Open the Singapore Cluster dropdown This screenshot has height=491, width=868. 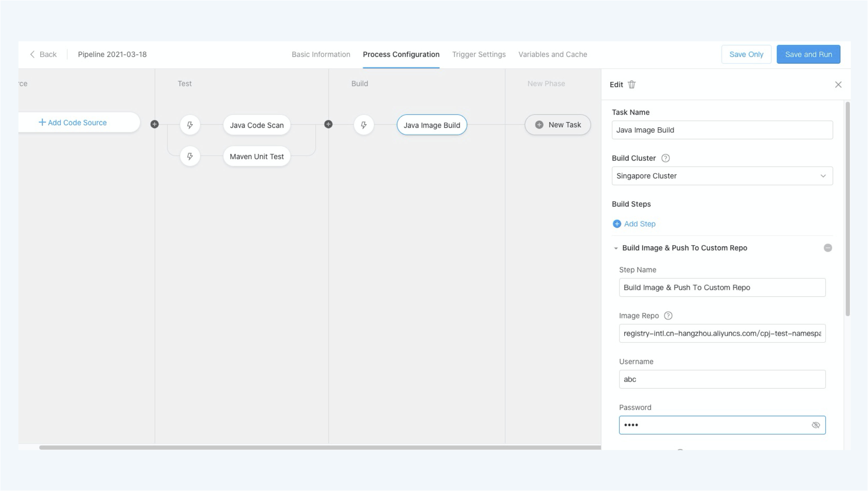point(722,176)
